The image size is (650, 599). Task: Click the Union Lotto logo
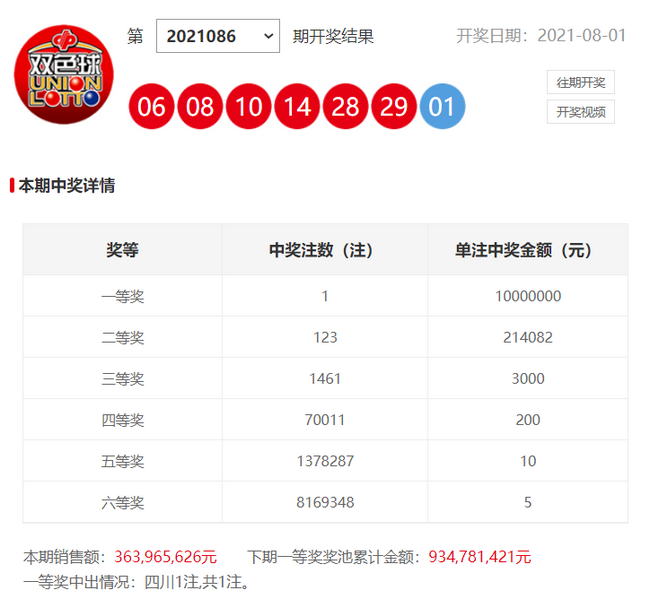[x=63, y=72]
